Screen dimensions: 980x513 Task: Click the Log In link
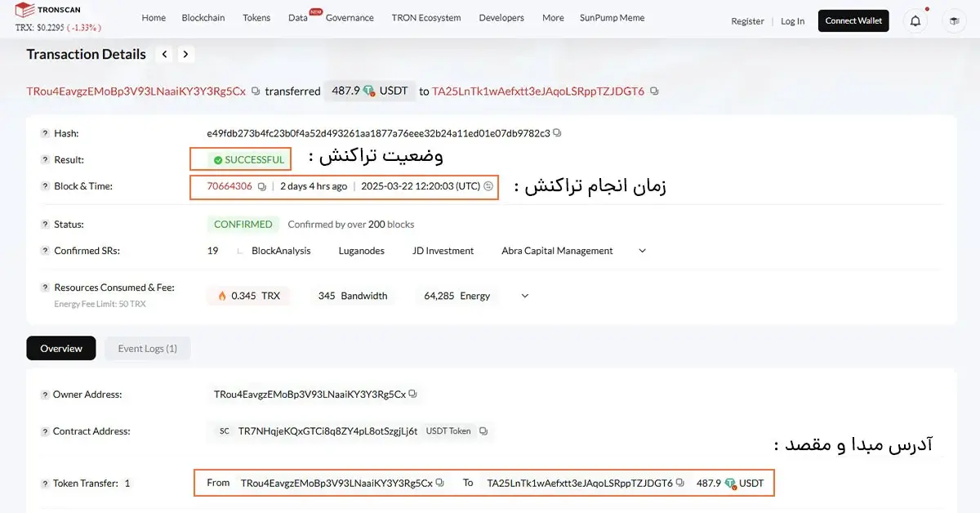tap(792, 21)
